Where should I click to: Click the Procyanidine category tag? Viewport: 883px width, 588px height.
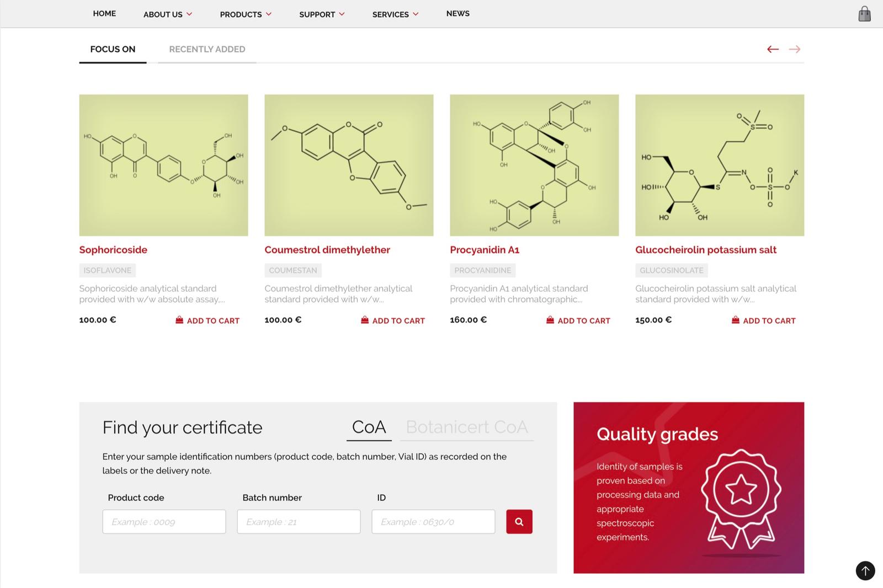pyautogui.click(x=483, y=270)
